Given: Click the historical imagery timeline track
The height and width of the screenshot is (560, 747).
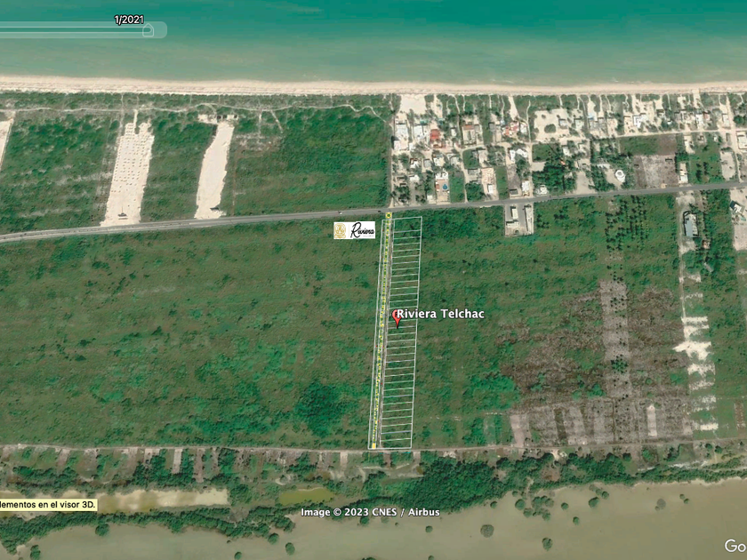Looking at the screenshot, I should [84, 30].
